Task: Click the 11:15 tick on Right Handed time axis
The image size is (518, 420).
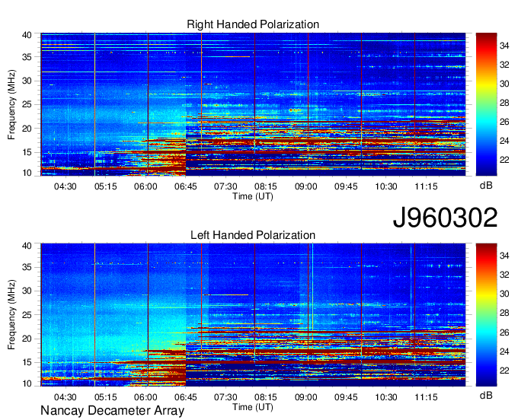Action: coord(426,186)
